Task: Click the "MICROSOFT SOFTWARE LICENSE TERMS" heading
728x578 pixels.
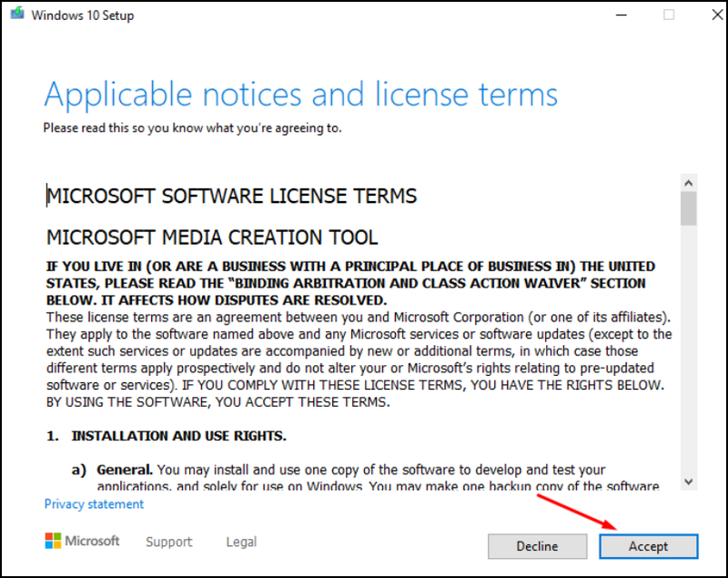Action: tap(232, 196)
